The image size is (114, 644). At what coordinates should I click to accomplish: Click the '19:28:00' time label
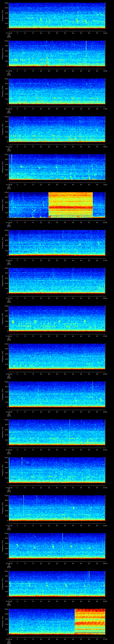(x=9, y=563)
